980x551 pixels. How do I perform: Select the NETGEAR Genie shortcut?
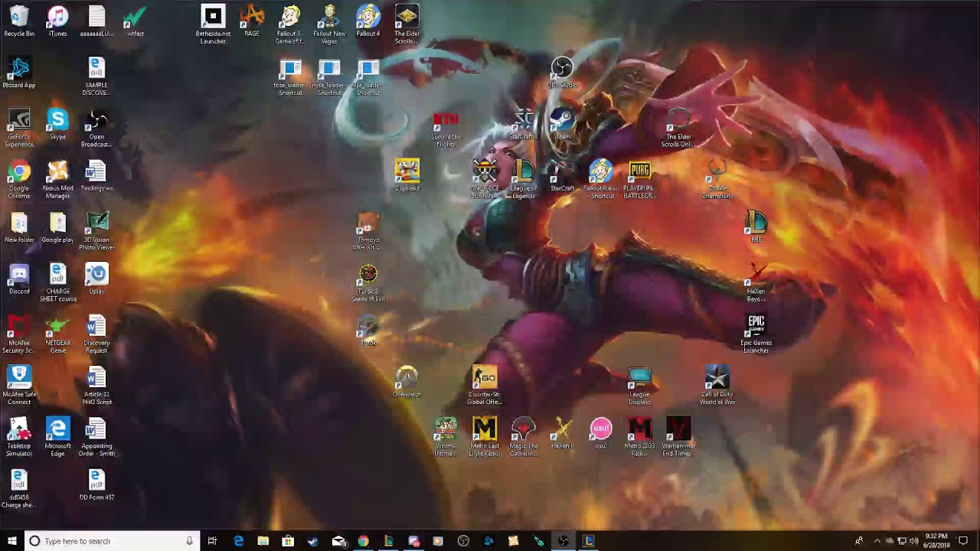(x=57, y=334)
